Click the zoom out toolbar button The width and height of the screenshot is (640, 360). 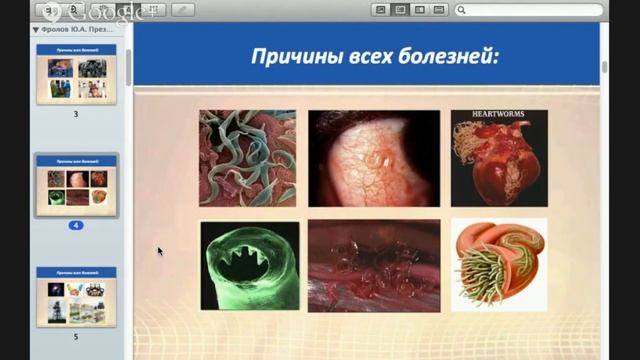(49, 10)
